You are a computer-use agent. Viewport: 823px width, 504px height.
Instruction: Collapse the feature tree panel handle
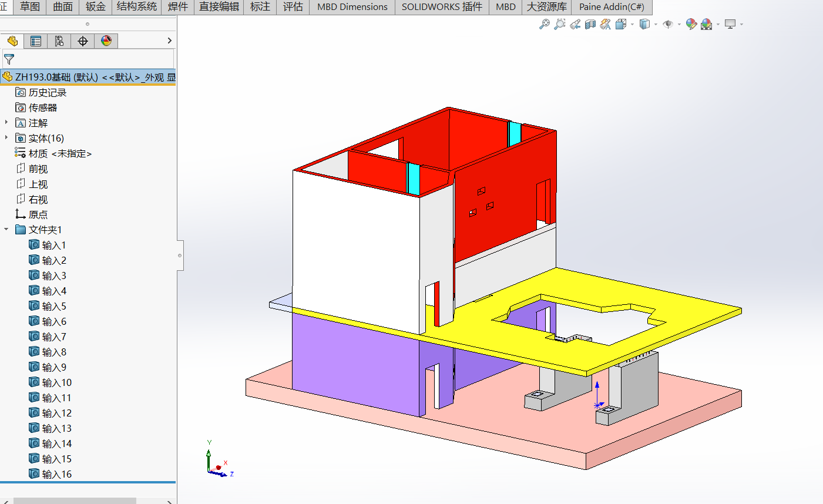coord(180,256)
